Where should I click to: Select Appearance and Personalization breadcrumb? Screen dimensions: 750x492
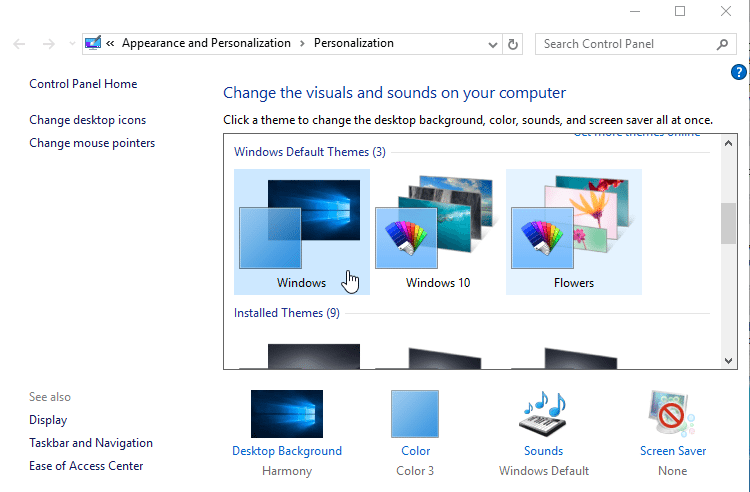click(206, 43)
